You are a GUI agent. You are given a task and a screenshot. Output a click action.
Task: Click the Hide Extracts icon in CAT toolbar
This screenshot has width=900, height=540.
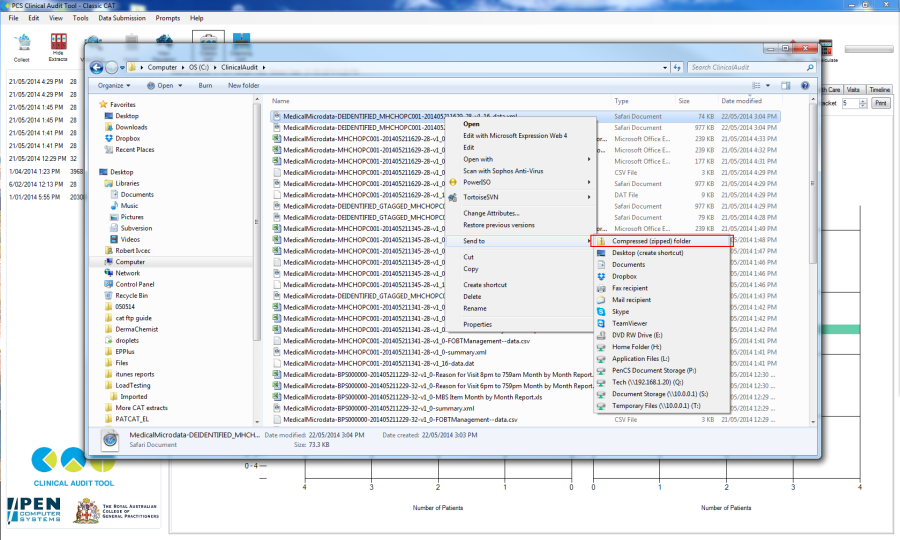point(58,41)
